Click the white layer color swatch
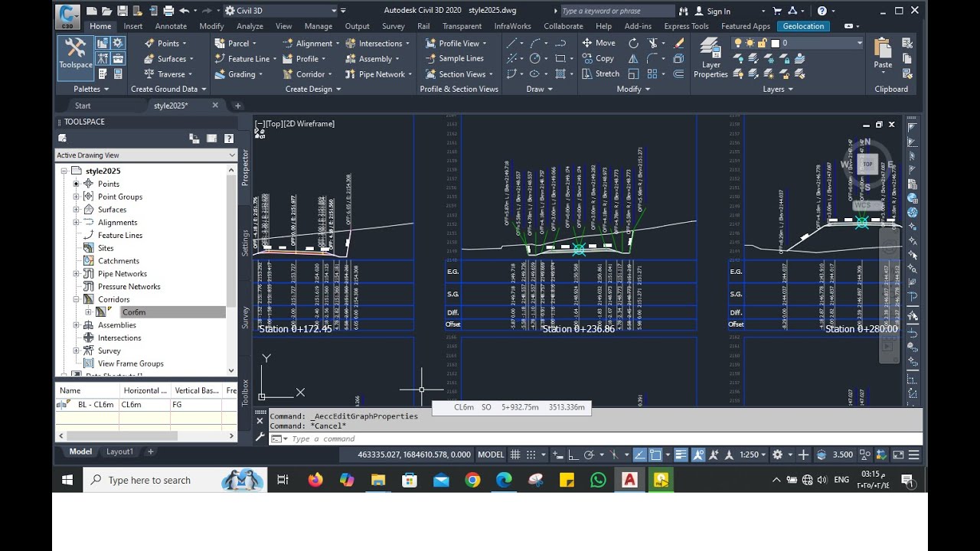The height and width of the screenshot is (551, 980). click(775, 44)
